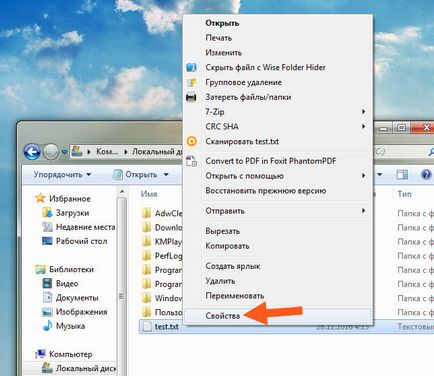Screen dimensions: 434x376
Task: Click the Foxit PhantomPDF convert icon
Action: tap(192, 161)
